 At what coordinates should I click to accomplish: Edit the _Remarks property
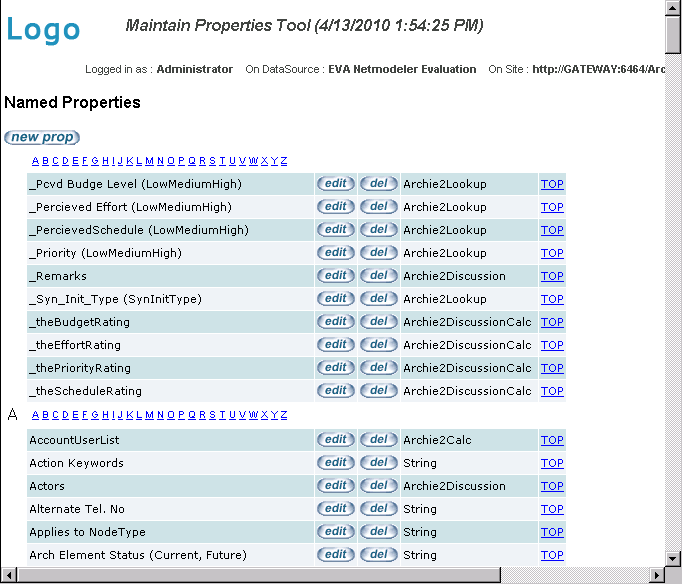pos(336,276)
